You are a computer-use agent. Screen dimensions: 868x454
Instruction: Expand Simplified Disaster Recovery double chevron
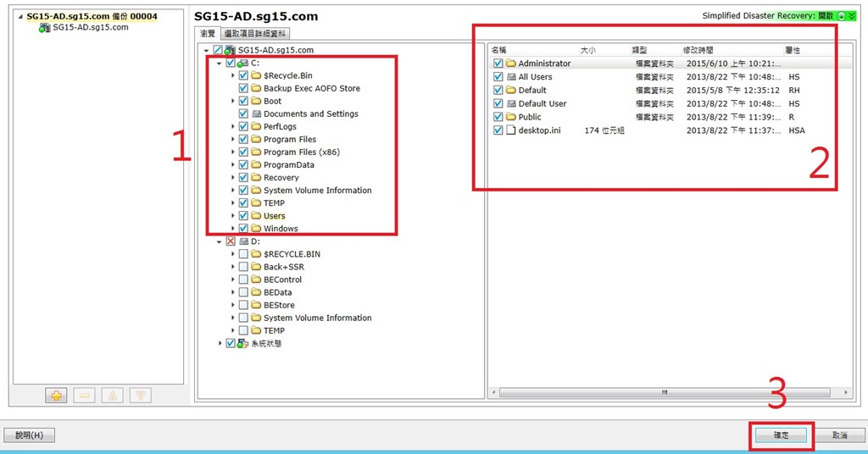[x=851, y=16]
